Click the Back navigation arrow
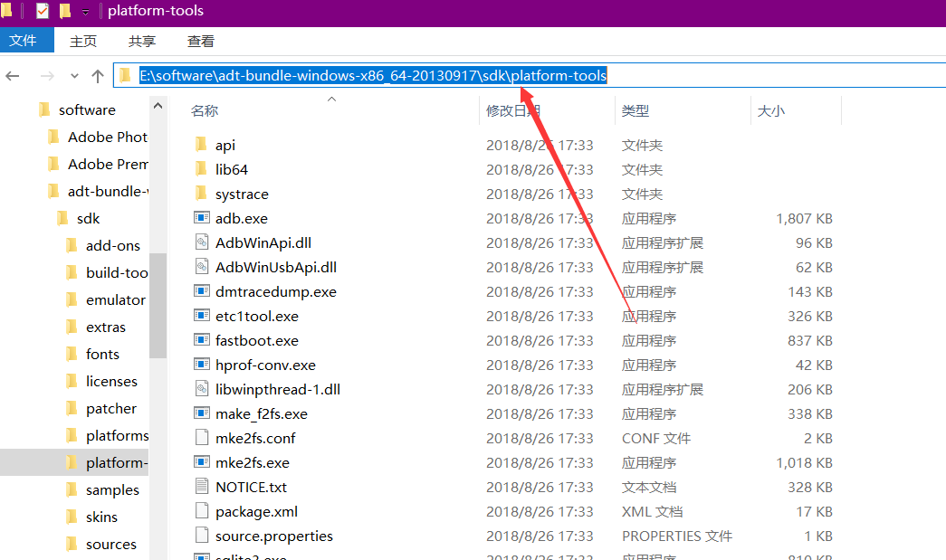The width and height of the screenshot is (946, 560). point(13,76)
